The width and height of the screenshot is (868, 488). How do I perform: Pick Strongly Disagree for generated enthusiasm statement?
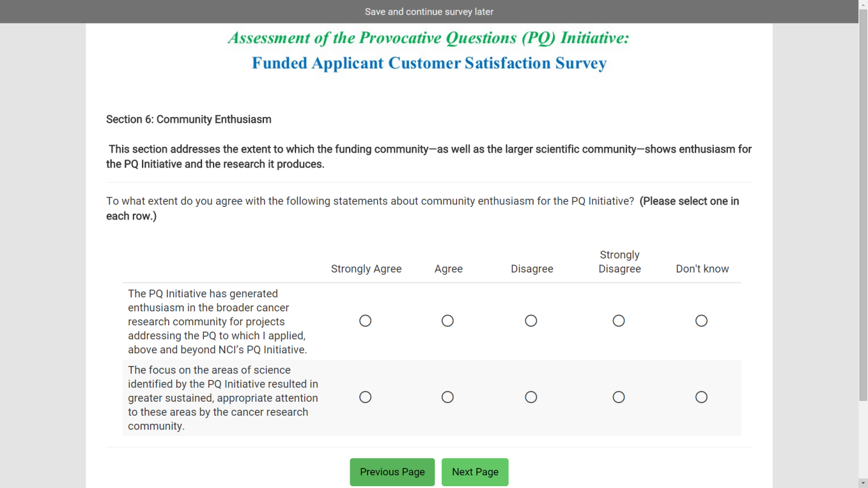[x=619, y=320]
